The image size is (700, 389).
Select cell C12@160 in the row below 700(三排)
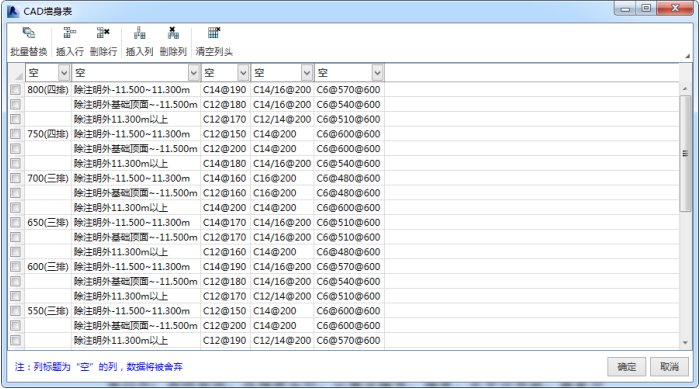pos(225,193)
